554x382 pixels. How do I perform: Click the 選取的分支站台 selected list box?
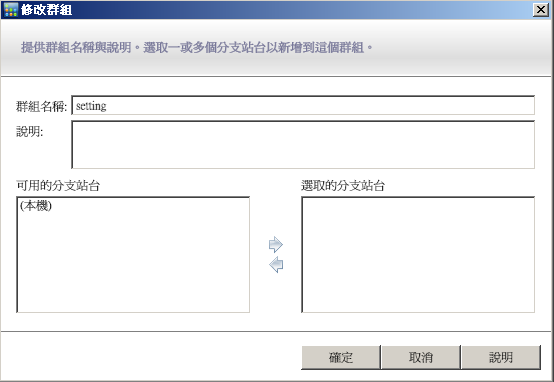pyautogui.click(x=418, y=255)
